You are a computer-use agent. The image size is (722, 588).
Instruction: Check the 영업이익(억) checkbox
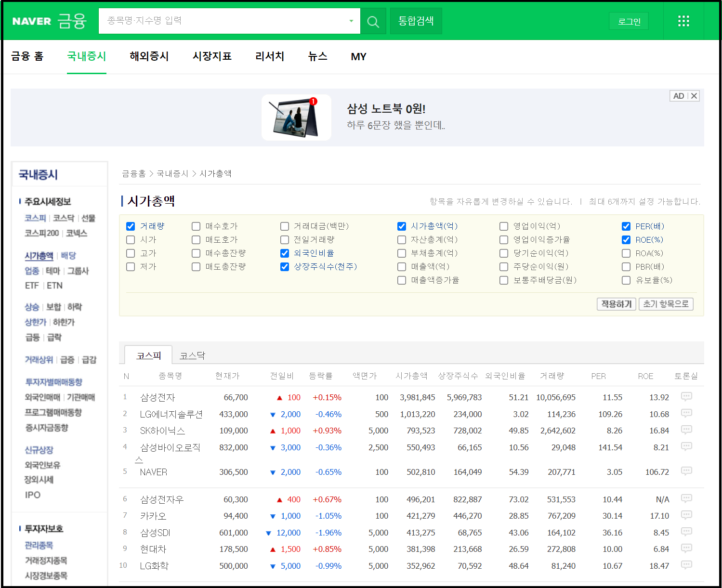[504, 226]
